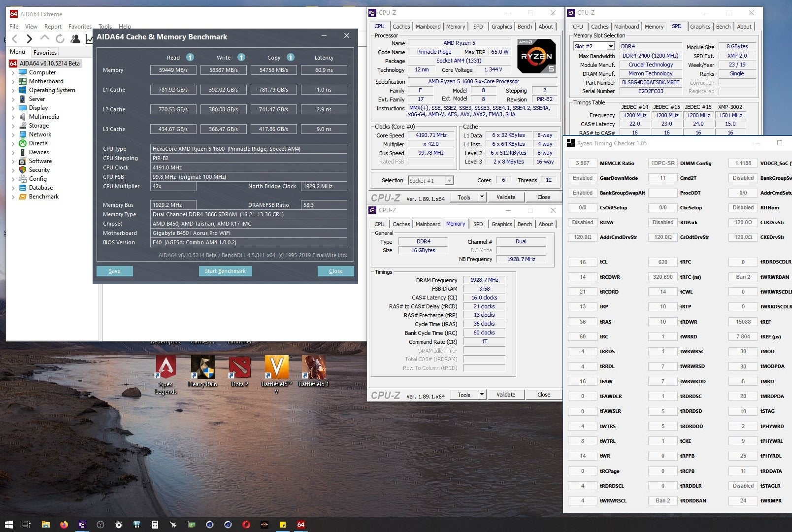Viewport: 792px width, 532px height.
Task: Select the Devices item in AIDA64 tree
Action: 39,152
